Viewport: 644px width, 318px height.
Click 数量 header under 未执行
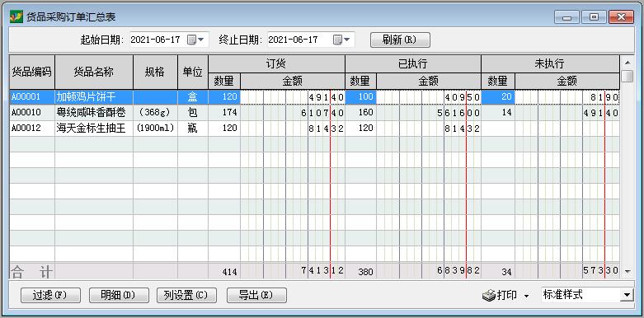498,82
